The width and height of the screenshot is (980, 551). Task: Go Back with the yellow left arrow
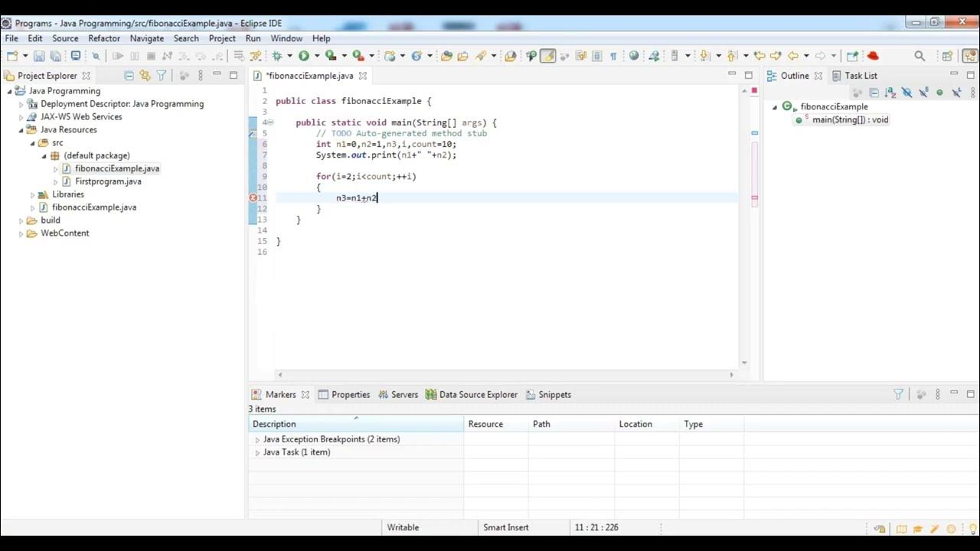tap(793, 56)
